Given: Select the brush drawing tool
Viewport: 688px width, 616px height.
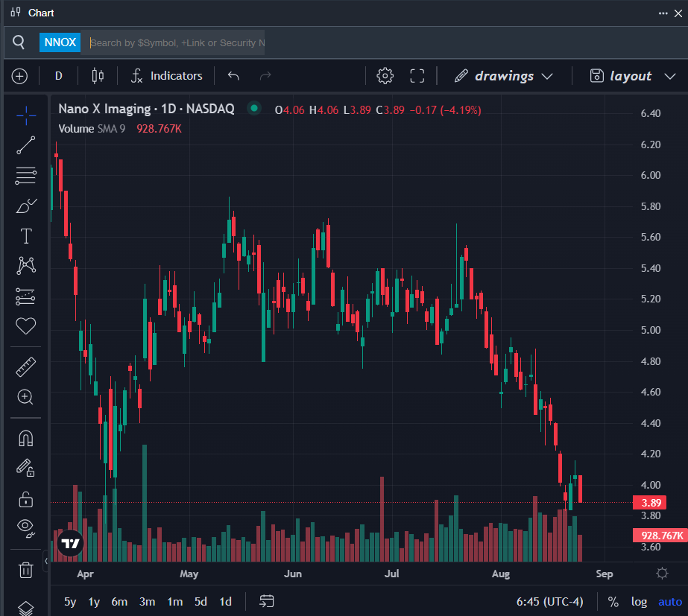Looking at the screenshot, I should point(26,206).
